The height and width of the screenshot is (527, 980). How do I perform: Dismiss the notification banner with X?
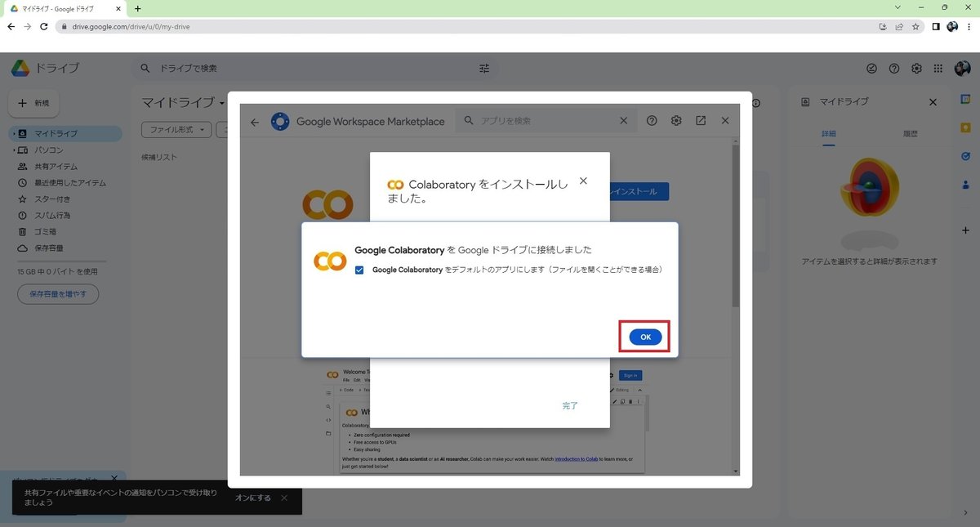click(284, 498)
